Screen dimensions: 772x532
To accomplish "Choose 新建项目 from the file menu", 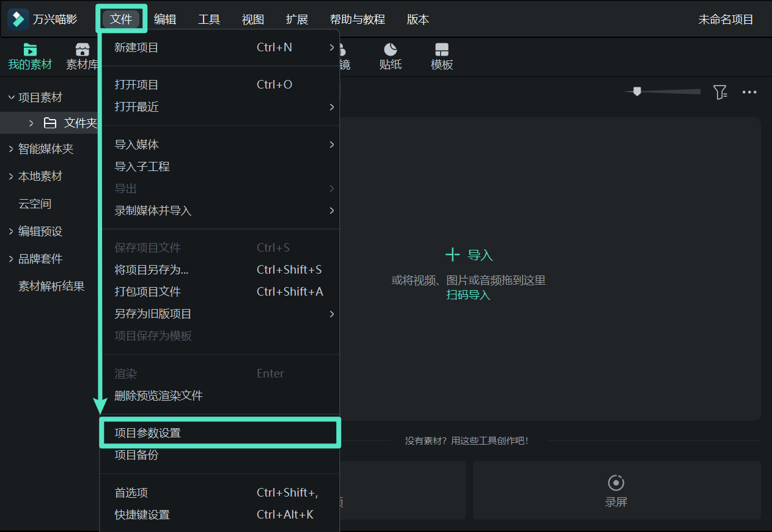I will click(x=219, y=48).
